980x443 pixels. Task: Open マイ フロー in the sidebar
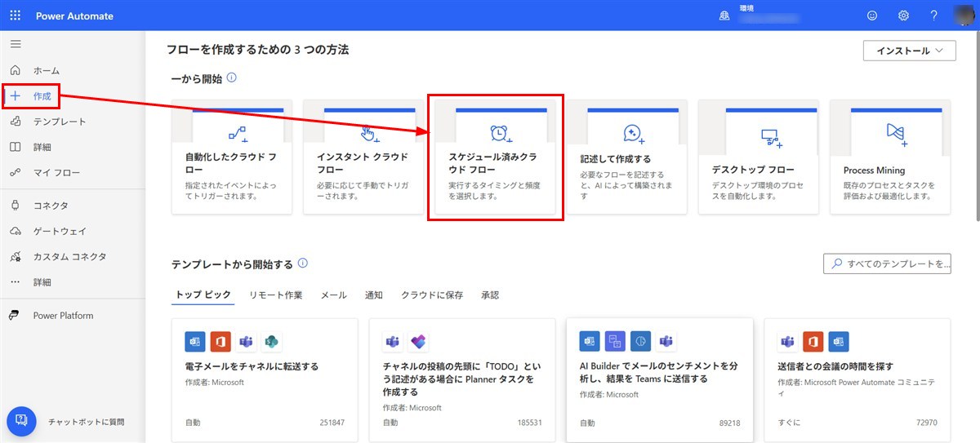click(56, 173)
